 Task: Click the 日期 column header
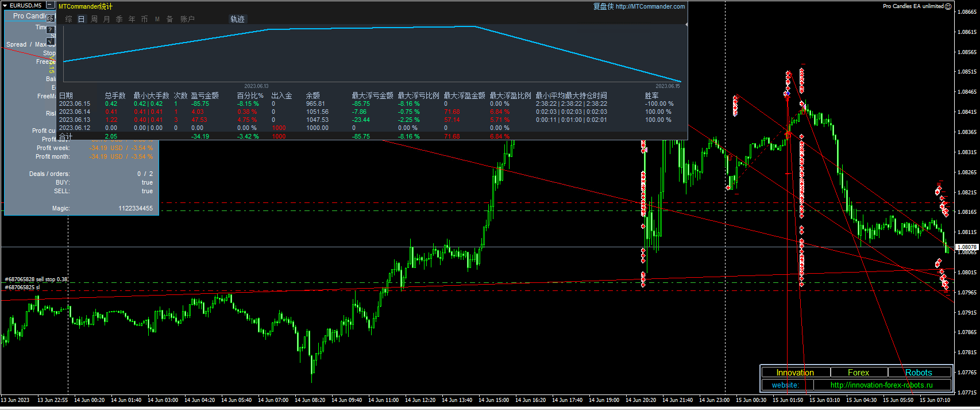click(66, 95)
